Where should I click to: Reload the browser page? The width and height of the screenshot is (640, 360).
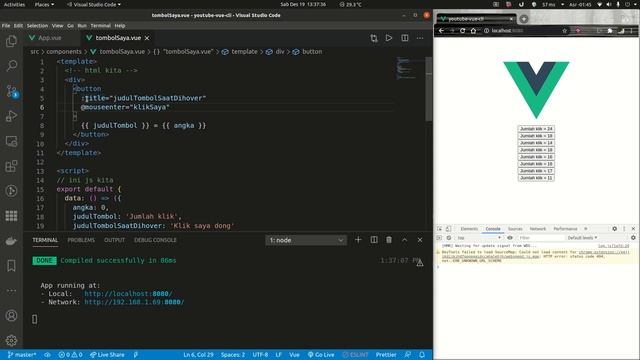coord(462,31)
